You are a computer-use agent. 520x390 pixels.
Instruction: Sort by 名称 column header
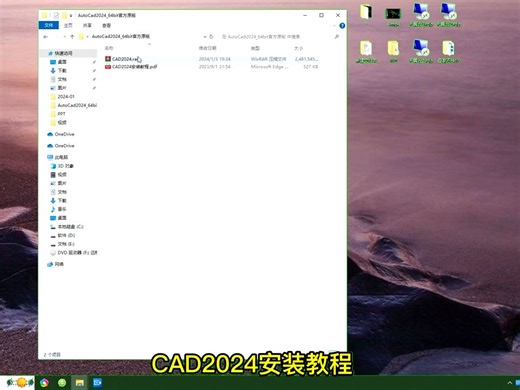(109, 48)
